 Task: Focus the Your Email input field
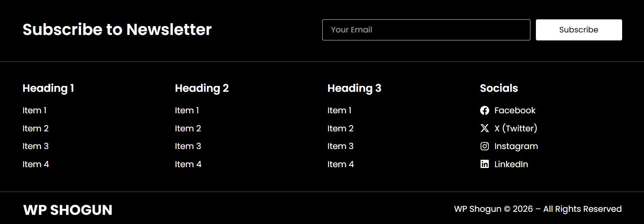pyautogui.click(x=426, y=30)
